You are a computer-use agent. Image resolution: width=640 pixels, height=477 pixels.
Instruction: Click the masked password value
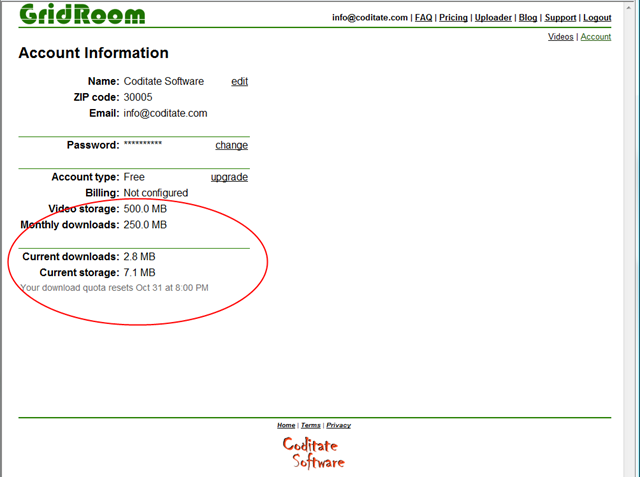pyautogui.click(x=143, y=144)
